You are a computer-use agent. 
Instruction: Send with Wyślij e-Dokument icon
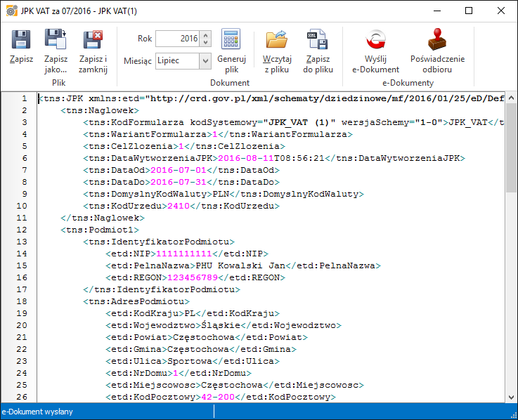375,39
